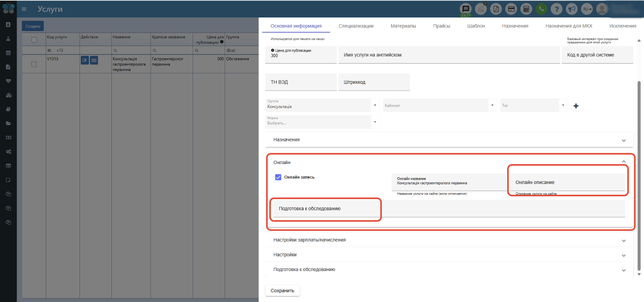Switch to Назначения tab
Screen dimensions: 644x302
point(515,26)
